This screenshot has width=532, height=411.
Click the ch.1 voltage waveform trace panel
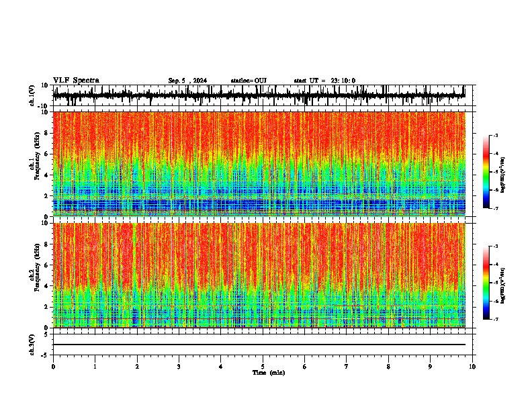[262, 95]
